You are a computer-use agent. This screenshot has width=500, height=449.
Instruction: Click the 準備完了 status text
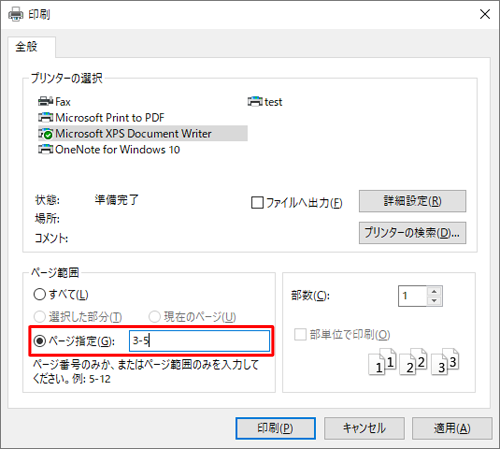click(116, 200)
